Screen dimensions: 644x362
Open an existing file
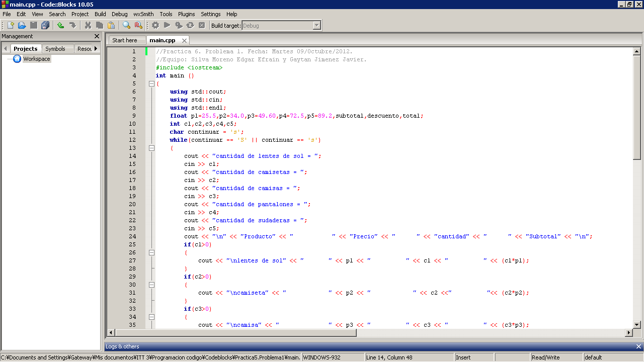coord(21,25)
